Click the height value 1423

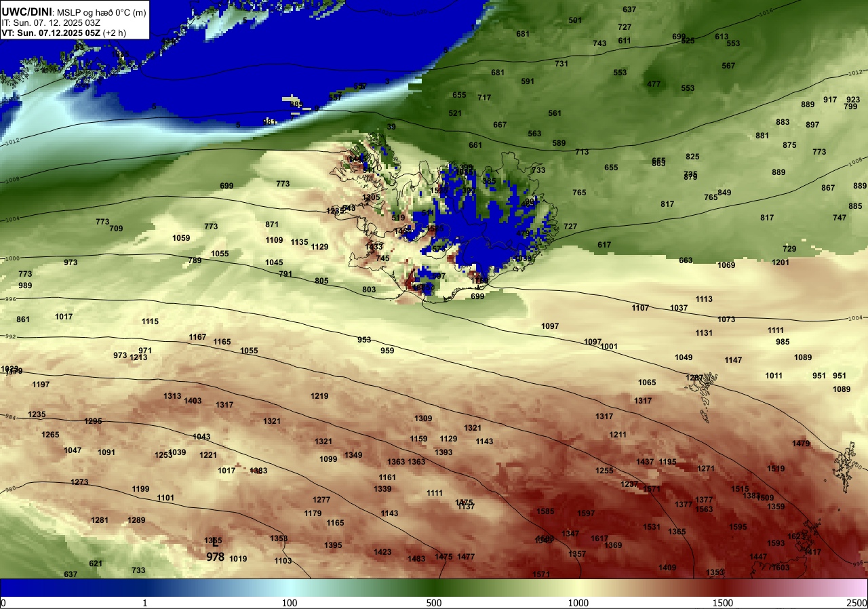(x=382, y=552)
